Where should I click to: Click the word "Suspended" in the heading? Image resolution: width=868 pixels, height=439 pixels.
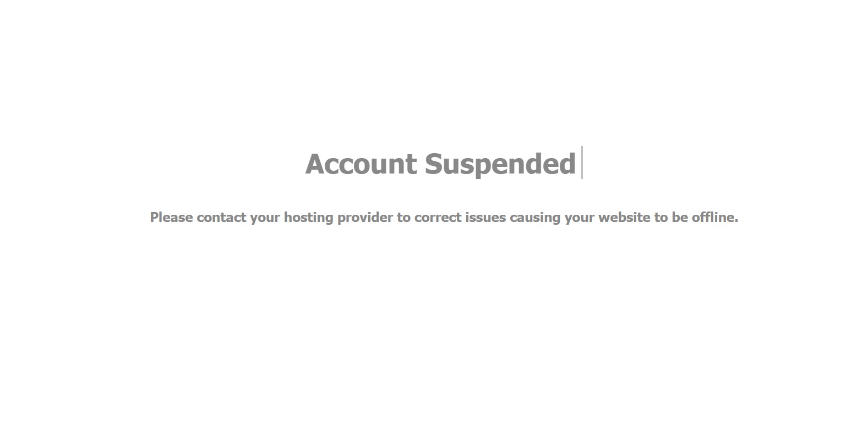point(500,164)
